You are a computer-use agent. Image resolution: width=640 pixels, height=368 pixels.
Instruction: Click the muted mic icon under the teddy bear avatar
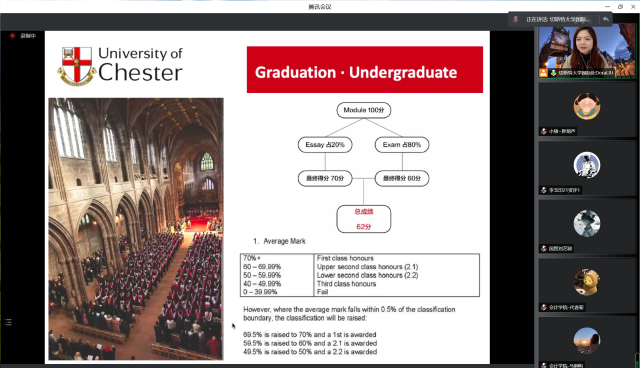[x=544, y=308]
